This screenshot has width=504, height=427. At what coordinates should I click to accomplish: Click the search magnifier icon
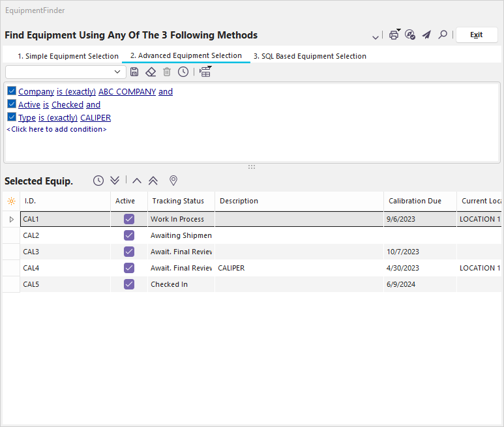pyautogui.click(x=443, y=35)
